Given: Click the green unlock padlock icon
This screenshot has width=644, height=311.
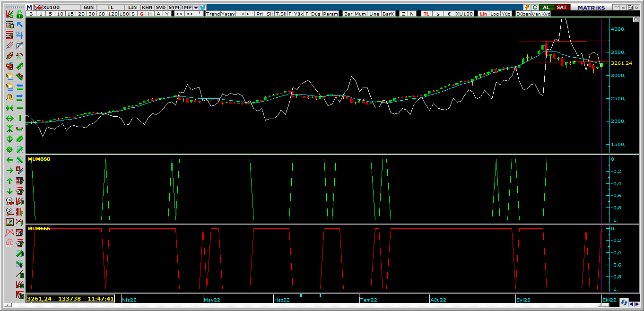Looking at the screenshot, I should (x=19, y=14).
